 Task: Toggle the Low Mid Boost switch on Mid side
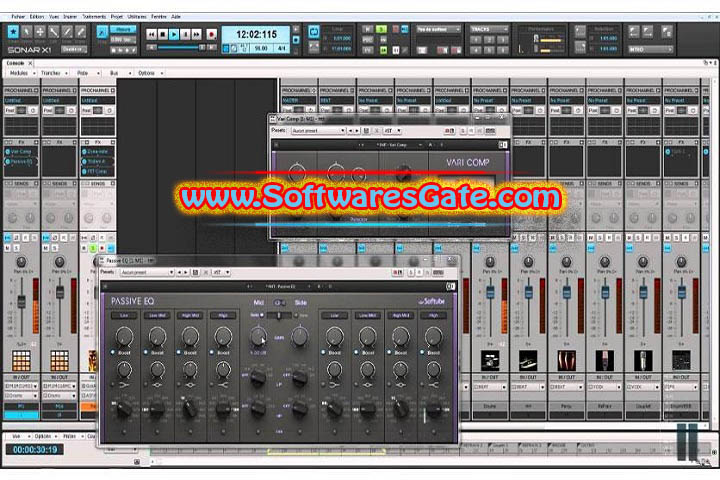[146, 352]
